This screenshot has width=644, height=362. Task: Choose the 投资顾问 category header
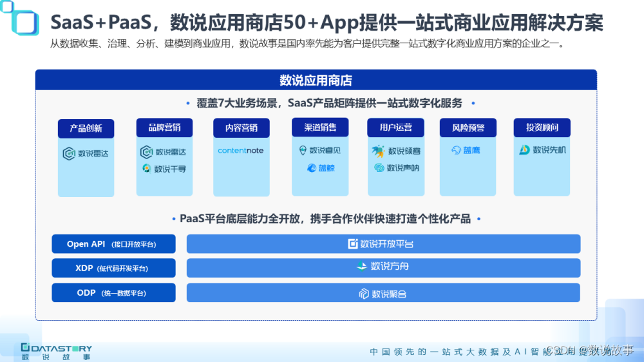[x=542, y=128]
